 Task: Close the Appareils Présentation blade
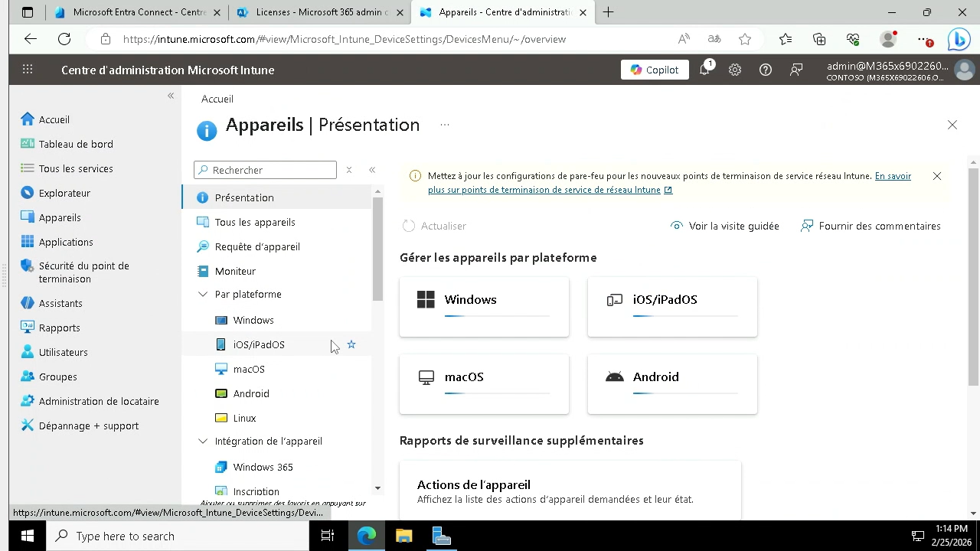click(952, 125)
